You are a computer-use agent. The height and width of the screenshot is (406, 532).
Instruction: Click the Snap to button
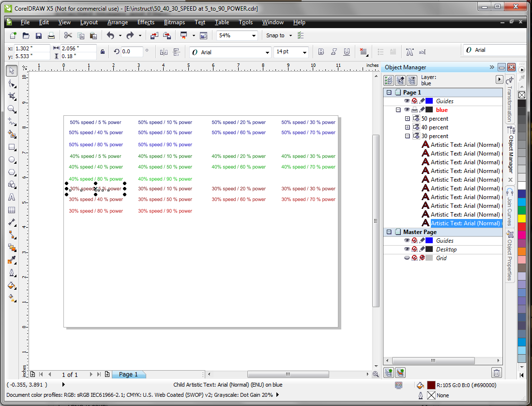click(275, 35)
